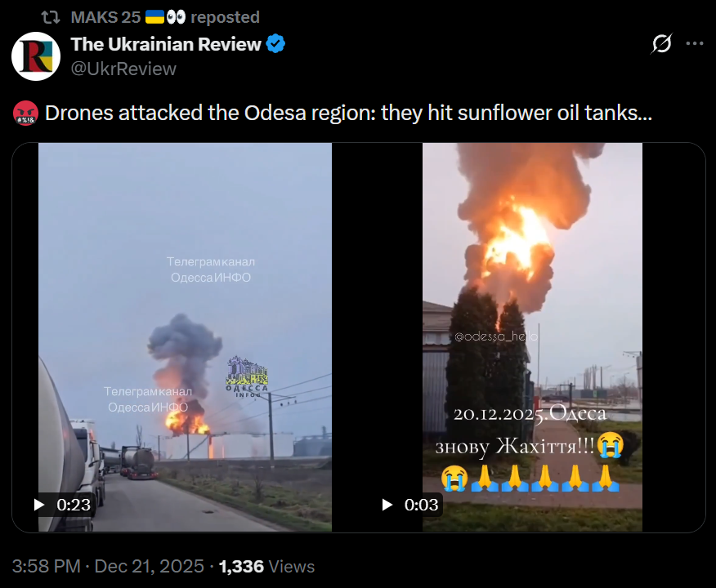Click the Ukrainian flag emoji beside MAKS 25
Screen dimensions: 716x588
pyautogui.click(x=154, y=17)
